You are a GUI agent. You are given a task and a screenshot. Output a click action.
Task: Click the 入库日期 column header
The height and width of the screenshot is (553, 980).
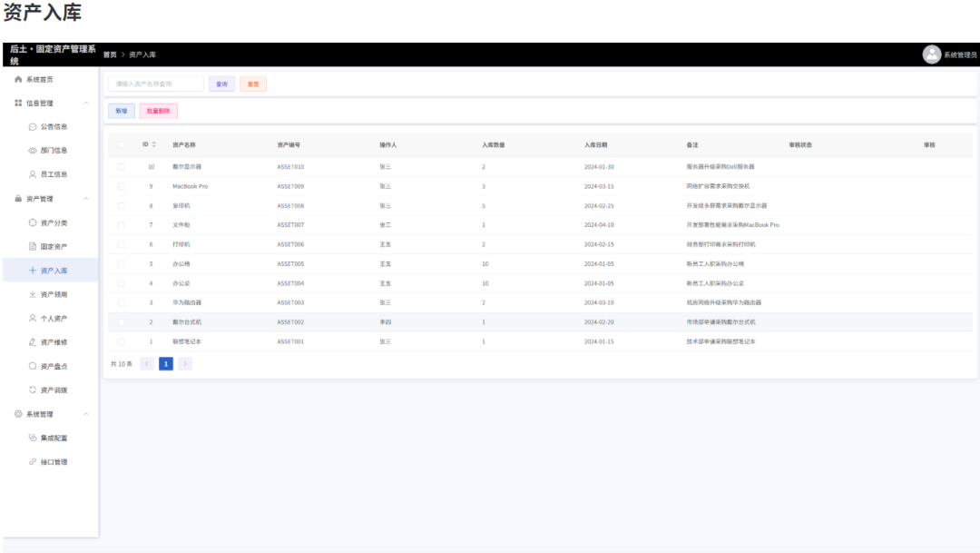pos(595,145)
